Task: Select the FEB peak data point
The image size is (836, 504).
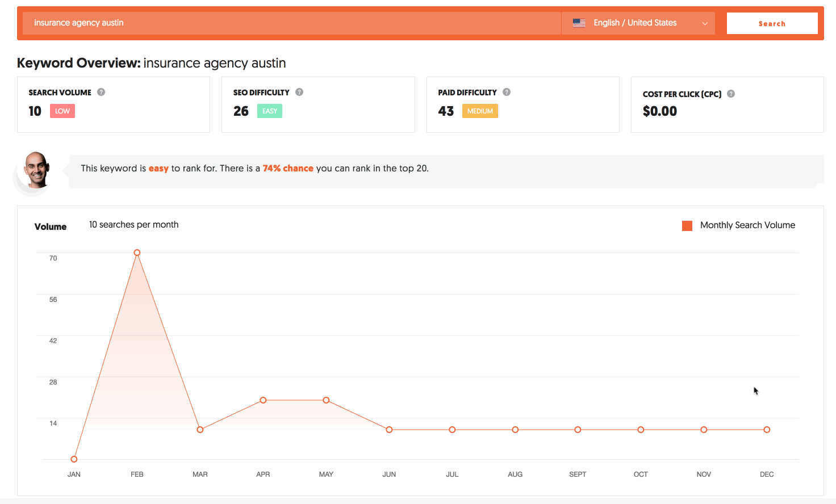Action: click(137, 253)
